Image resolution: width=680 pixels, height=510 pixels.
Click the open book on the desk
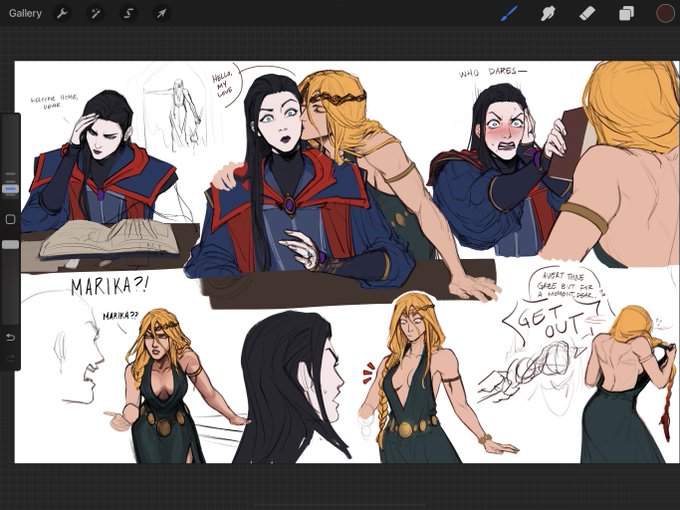click(109, 238)
